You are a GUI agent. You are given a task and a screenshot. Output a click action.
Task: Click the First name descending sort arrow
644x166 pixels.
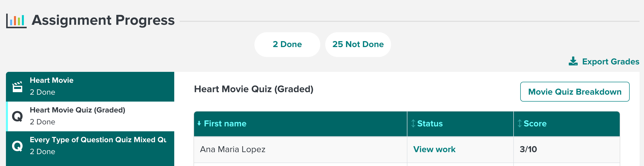pos(199,123)
